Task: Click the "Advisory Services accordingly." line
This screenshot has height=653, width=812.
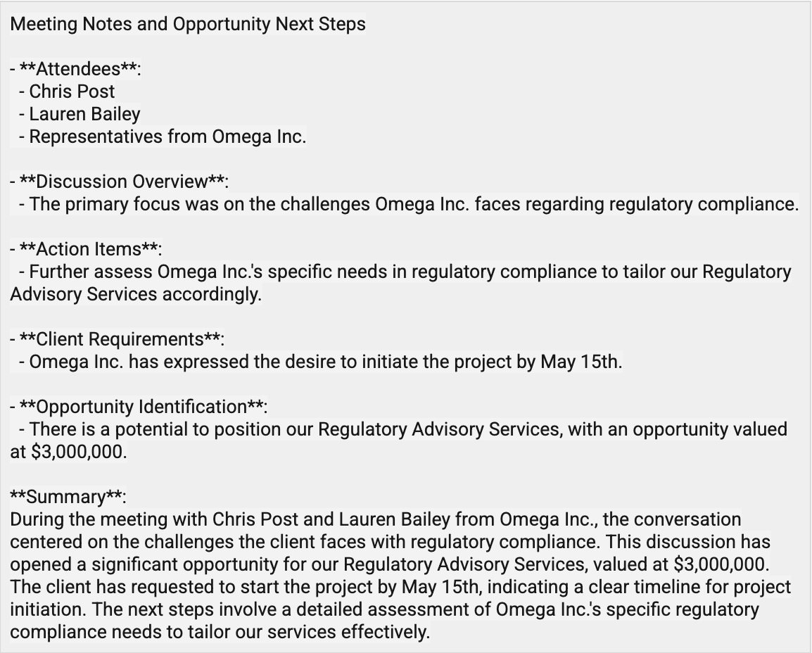Action: point(136,294)
